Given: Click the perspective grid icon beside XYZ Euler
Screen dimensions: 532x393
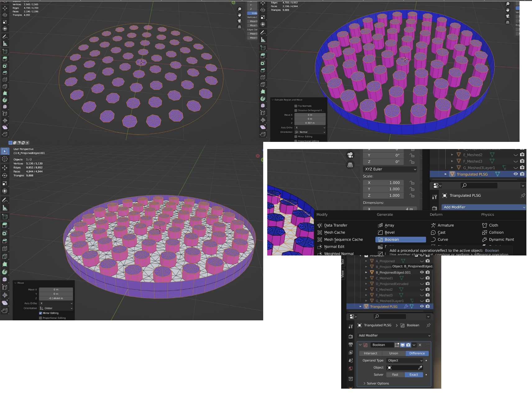Looking at the screenshot, I should [x=350, y=165].
